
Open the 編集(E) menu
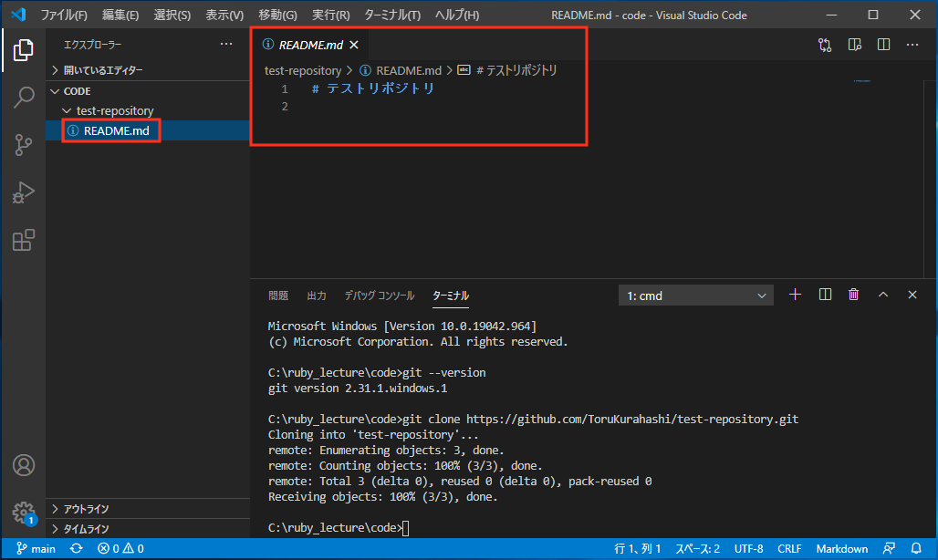(120, 15)
